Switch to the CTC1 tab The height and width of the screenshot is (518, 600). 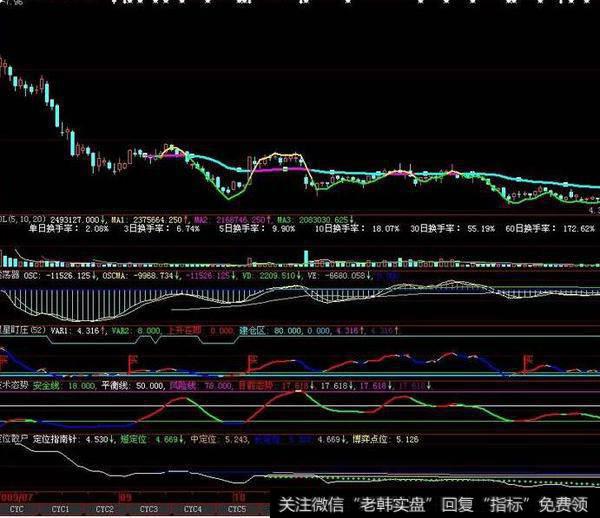[60, 509]
